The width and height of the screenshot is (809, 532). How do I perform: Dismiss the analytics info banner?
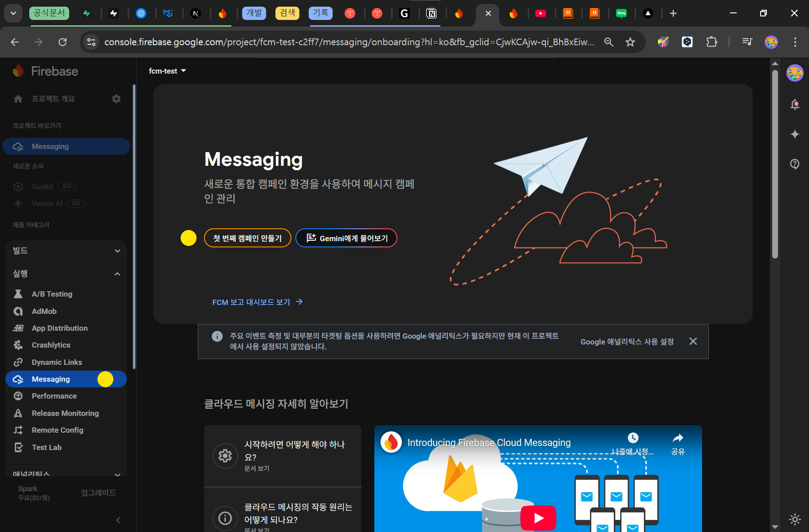pos(693,341)
